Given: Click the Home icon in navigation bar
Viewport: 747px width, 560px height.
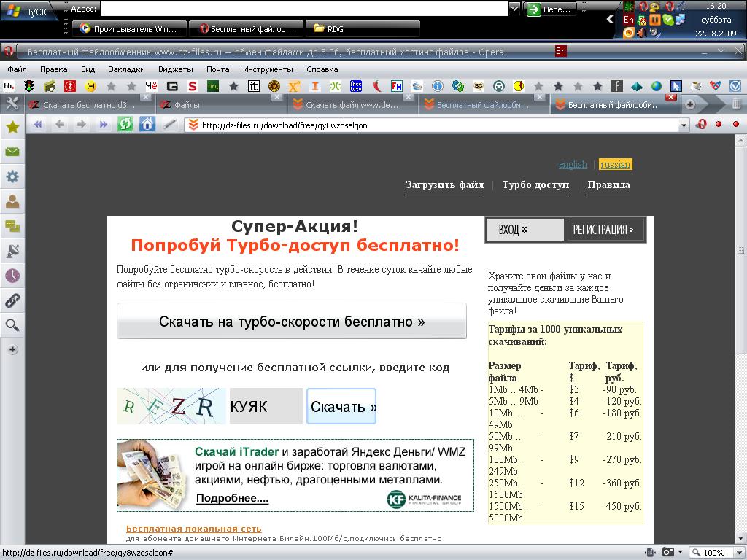Looking at the screenshot, I should (147, 125).
